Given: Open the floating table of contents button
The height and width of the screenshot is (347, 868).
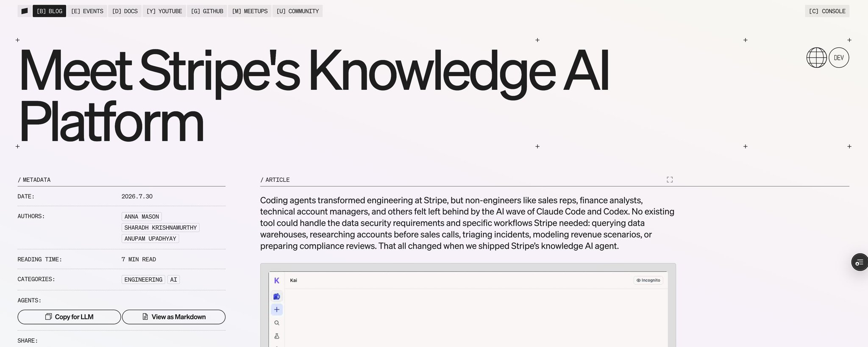Looking at the screenshot, I should [860, 263].
